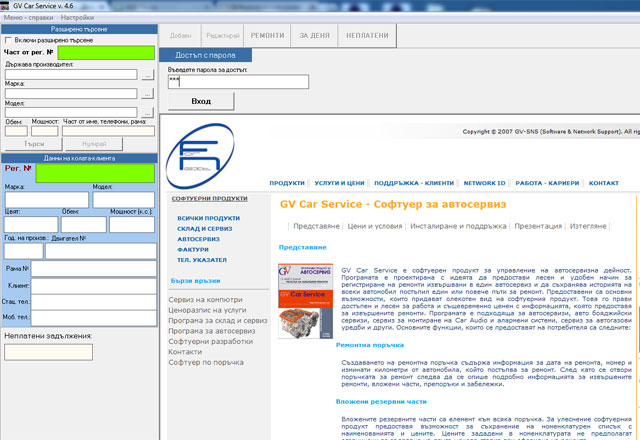The width and height of the screenshot is (640, 440).
Task: Open the Настройки menu
Action: [77, 18]
